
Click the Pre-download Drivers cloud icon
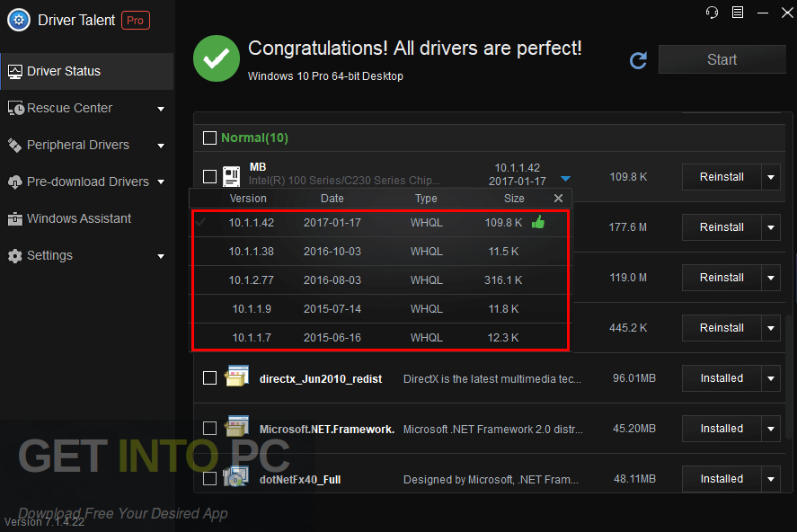(15, 182)
